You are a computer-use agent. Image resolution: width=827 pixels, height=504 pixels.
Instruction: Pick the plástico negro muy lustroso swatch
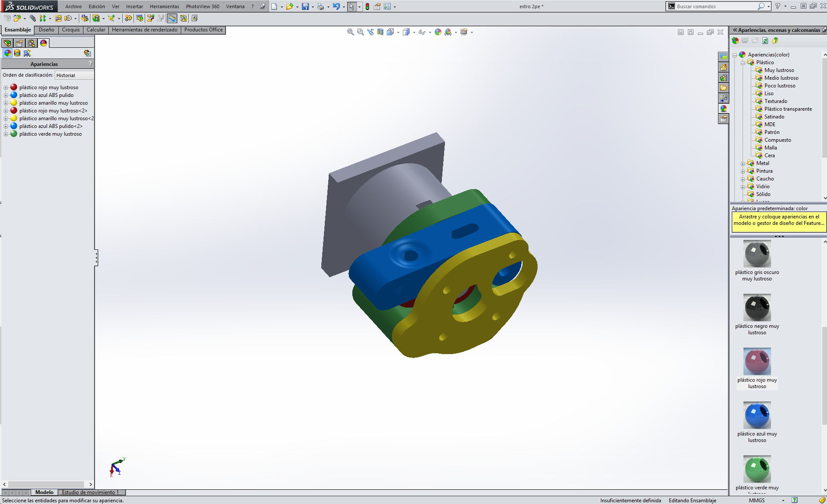(757, 308)
